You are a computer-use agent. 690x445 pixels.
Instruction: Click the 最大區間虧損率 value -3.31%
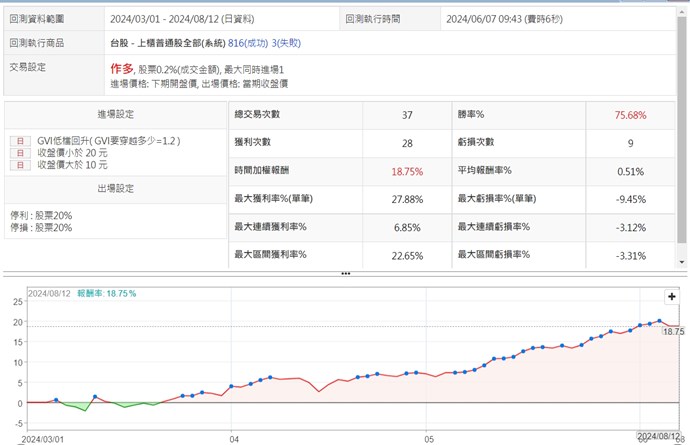[631, 256]
